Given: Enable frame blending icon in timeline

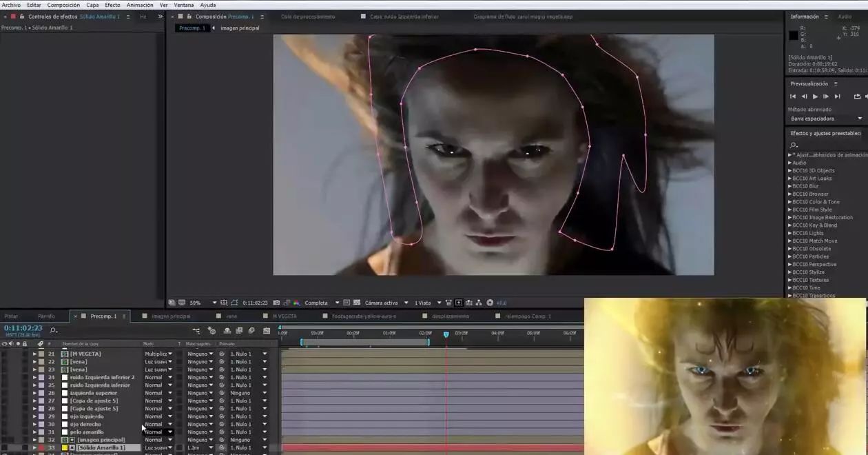Looking at the screenshot, I should point(239,331).
